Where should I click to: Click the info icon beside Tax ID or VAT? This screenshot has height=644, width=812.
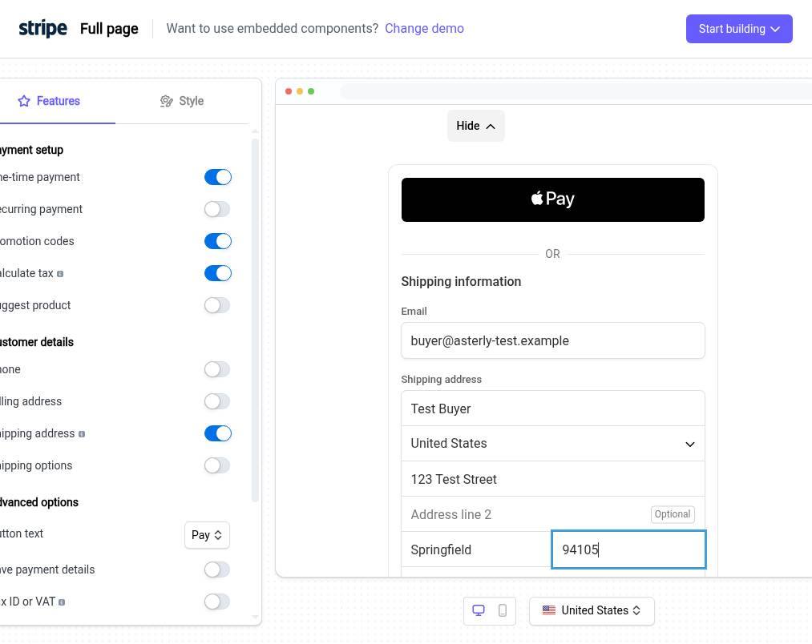(x=63, y=602)
